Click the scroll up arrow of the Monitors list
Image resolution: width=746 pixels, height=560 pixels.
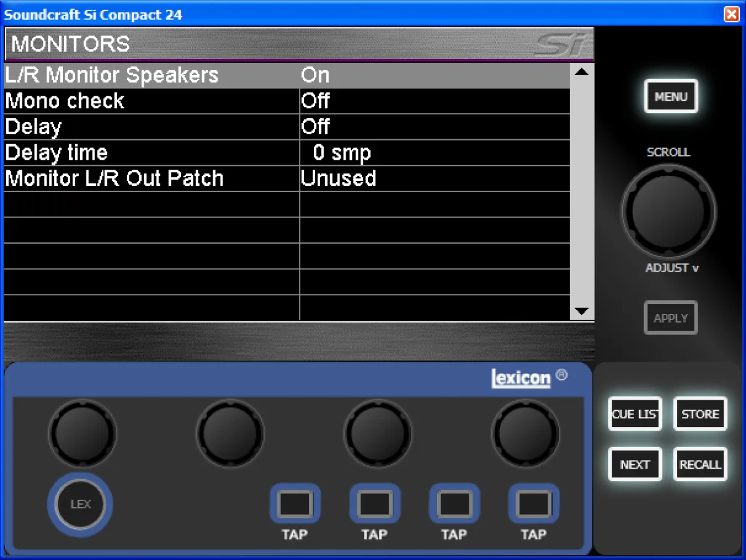tap(582, 72)
